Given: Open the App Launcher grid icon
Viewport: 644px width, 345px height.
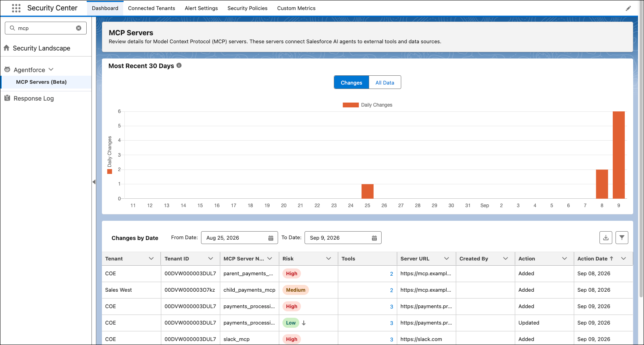Looking at the screenshot, I should [x=16, y=8].
